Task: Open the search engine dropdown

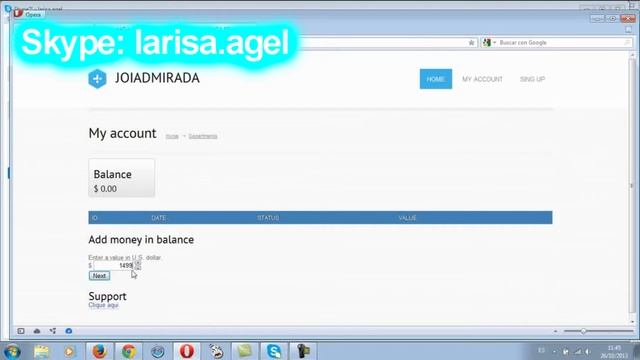Action: click(x=489, y=42)
